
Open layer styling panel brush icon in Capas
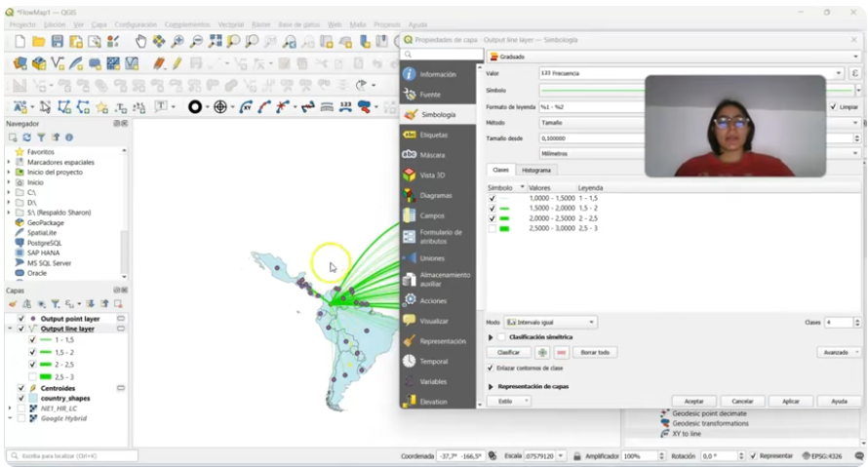[x=12, y=304]
